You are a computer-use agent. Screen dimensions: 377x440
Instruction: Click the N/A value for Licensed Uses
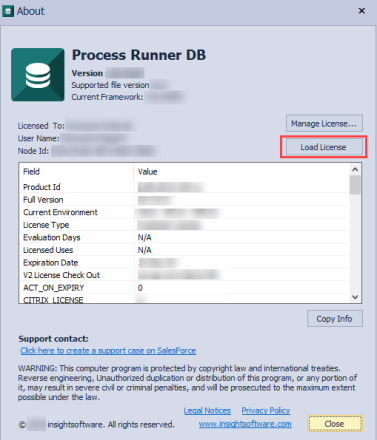tap(145, 250)
